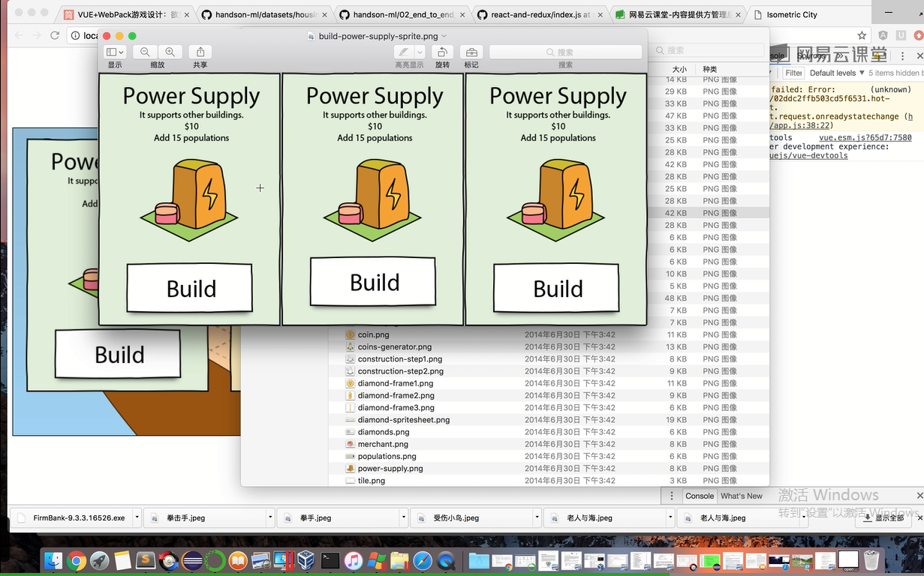Click Build button on Isometric City page

(119, 354)
